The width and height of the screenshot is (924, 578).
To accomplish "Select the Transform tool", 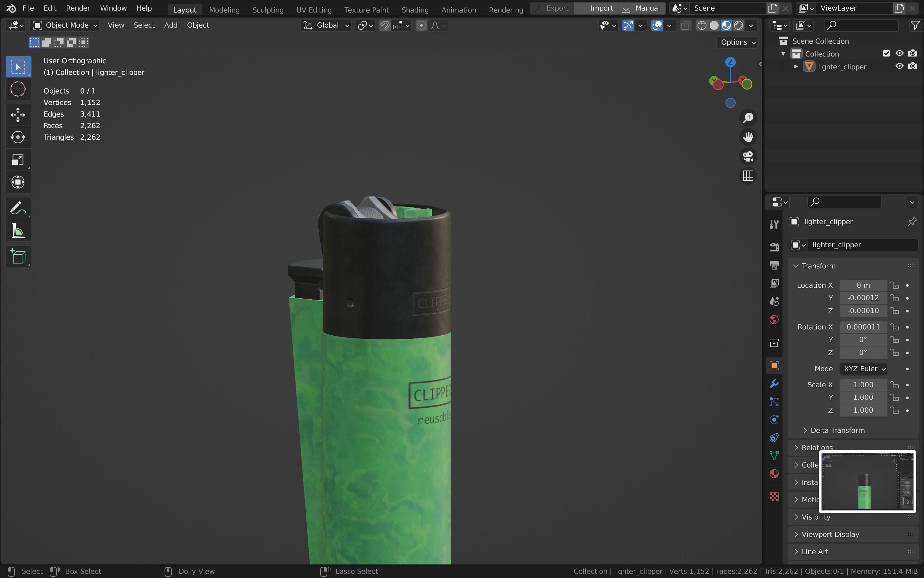I will pyautogui.click(x=18, y=182).
